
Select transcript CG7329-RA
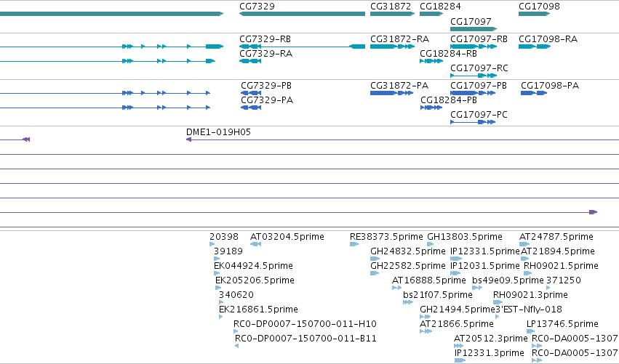pos(250,61)
